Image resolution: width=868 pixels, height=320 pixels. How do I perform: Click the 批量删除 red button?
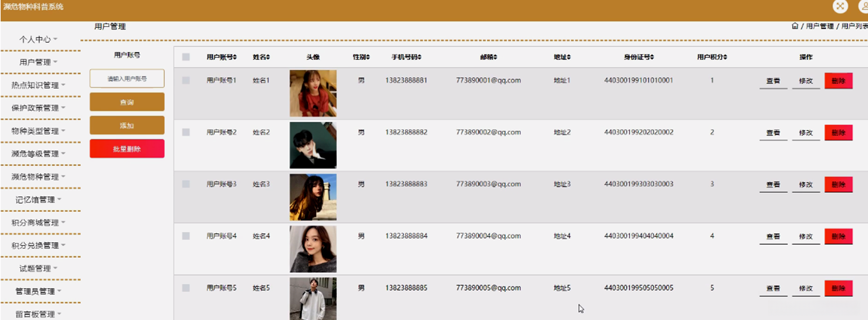[x=127, y=148]
